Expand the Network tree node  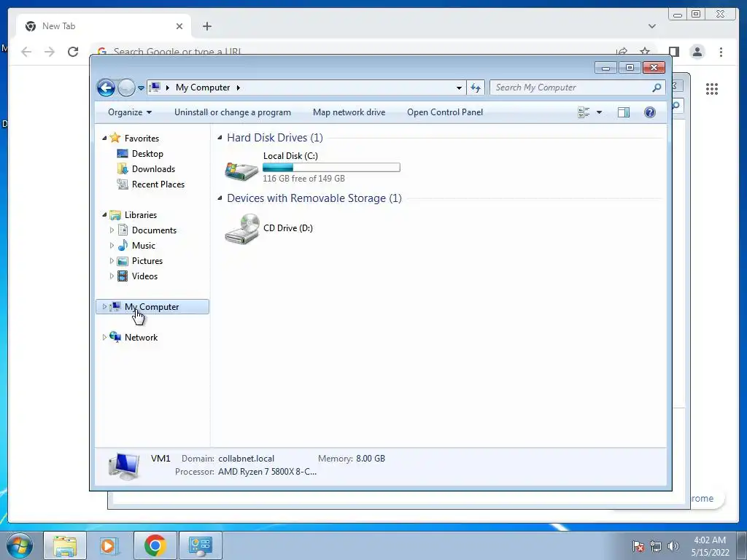(x=104, y=337)
